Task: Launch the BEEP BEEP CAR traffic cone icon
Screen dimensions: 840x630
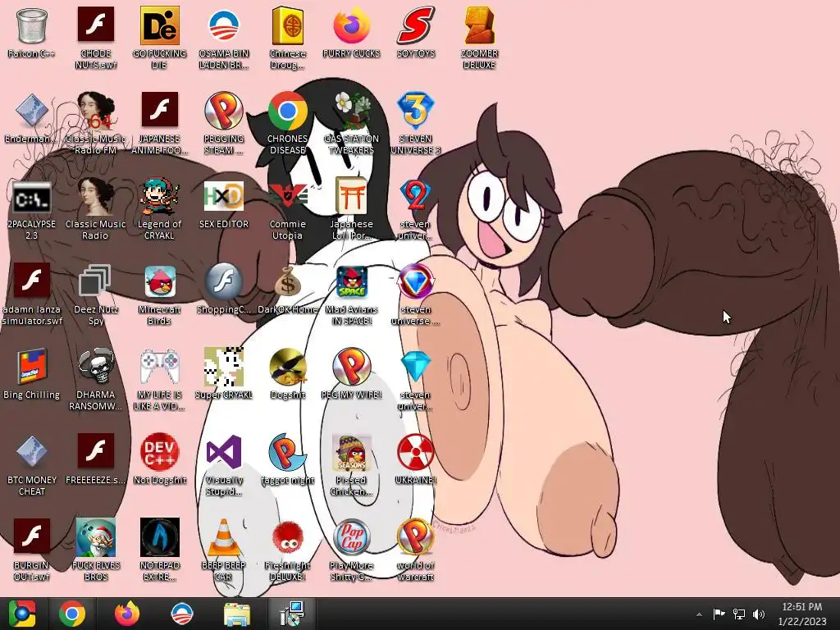Action: (x=224, y=537)
